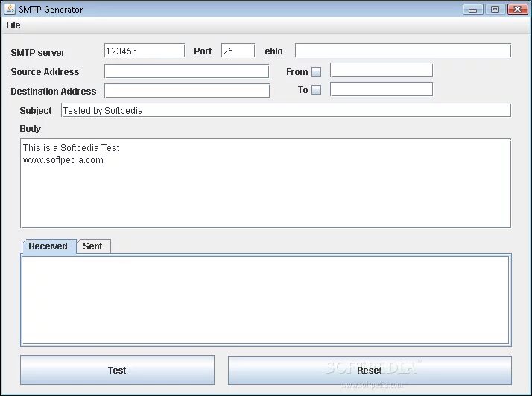Enable the From checkbox
Viewport: 532px width, 396px height.
(x=316, y=72)
